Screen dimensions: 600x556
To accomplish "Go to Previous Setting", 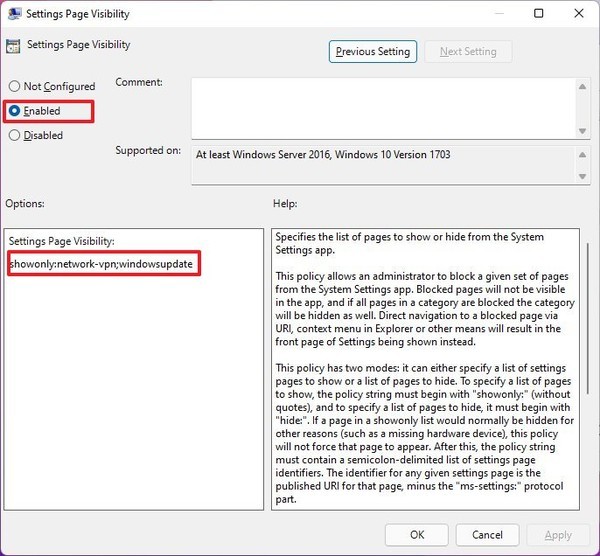I will pyautogui.click(x=373, y=52).
